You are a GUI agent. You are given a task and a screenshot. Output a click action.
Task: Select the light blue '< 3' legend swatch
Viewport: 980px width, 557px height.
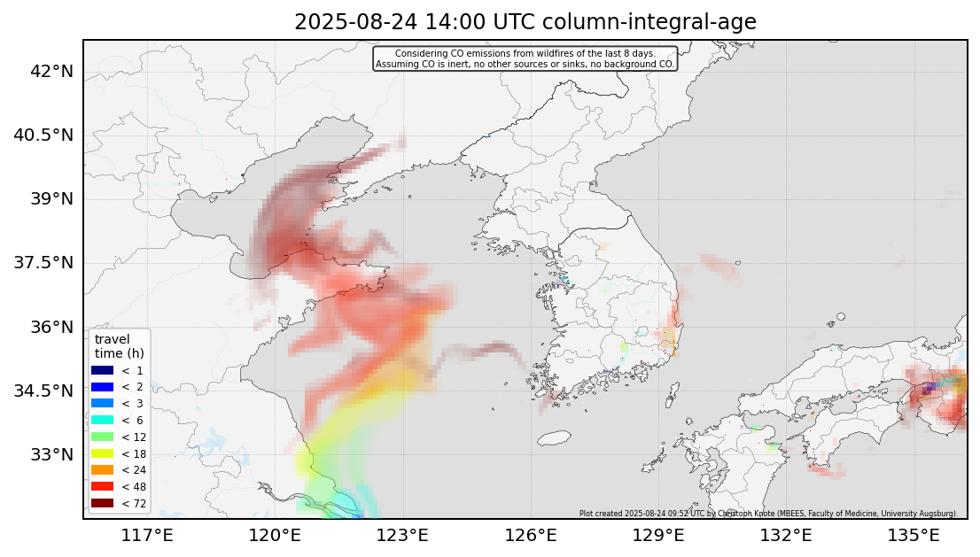(103, 403)
